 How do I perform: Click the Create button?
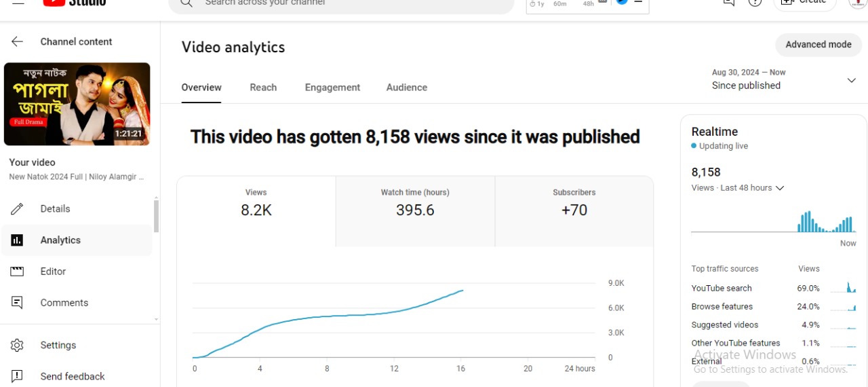(x=804, y=3)
